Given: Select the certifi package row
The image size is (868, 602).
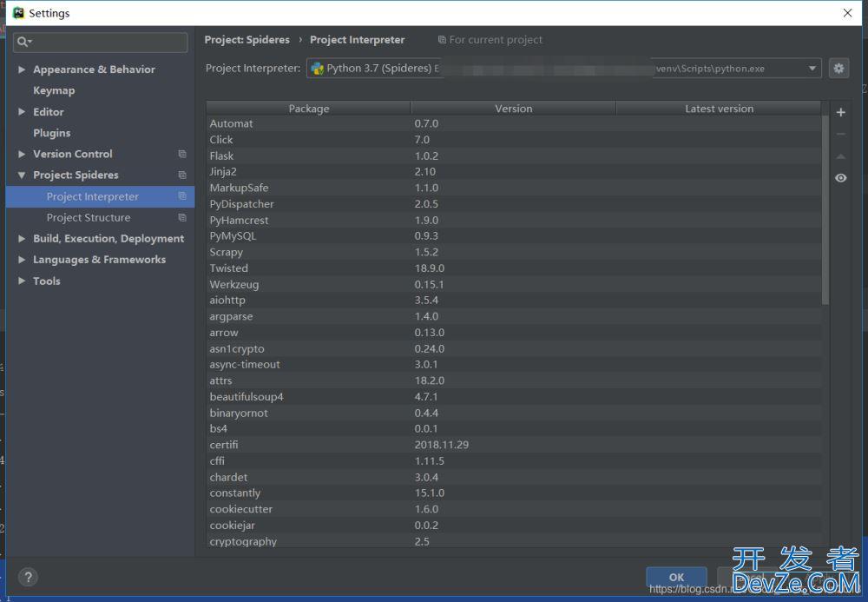Looking at the screenshot, I should point(514,445).
